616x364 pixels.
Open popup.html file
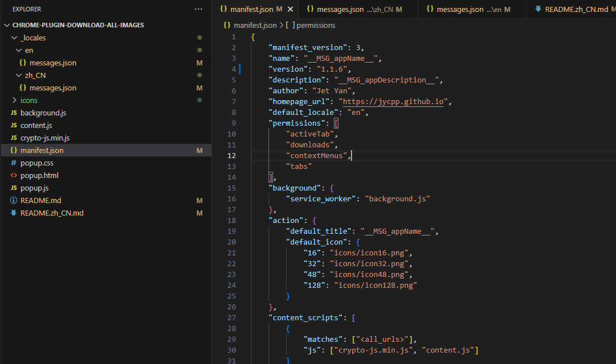[39, 176]
